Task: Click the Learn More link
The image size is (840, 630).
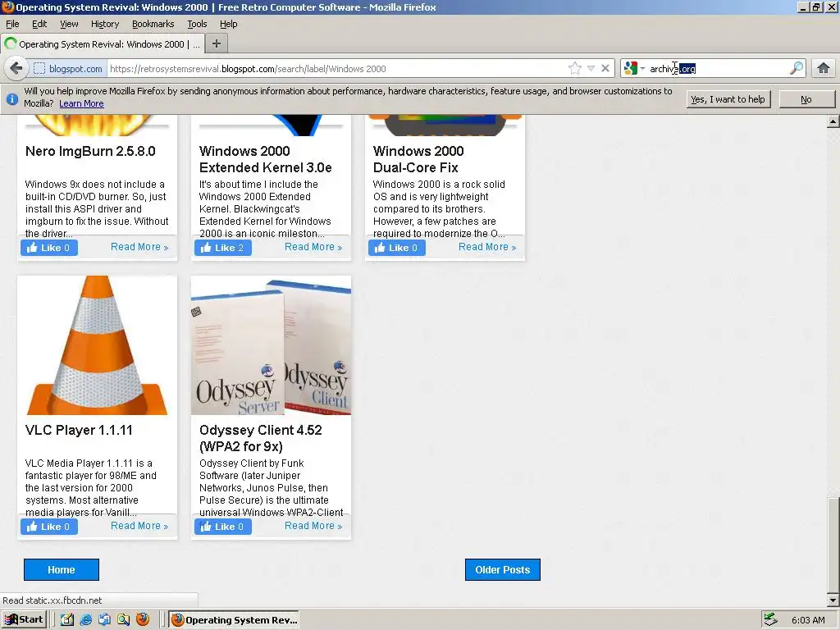Action: tap(81, 103)
